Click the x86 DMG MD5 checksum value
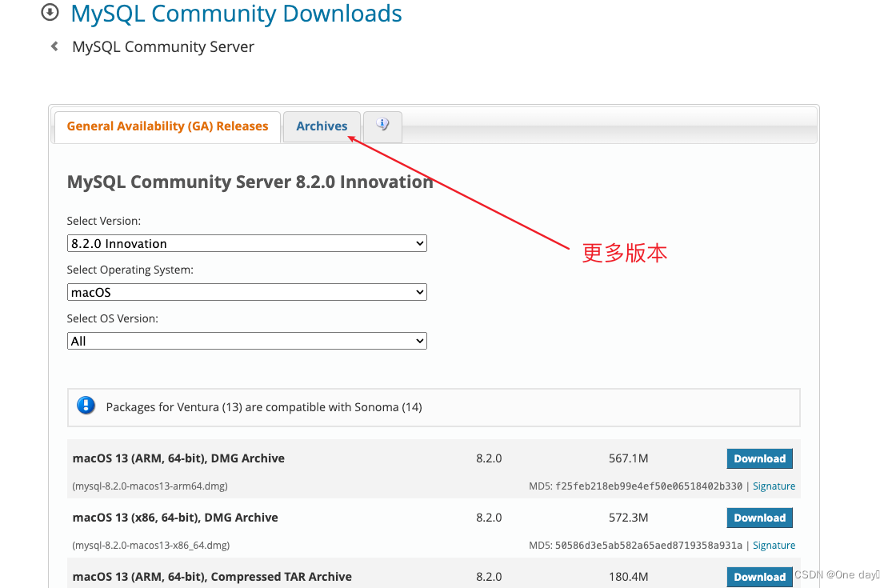Image resolution: width=892 pixels, height=588 pixels. 649,545
